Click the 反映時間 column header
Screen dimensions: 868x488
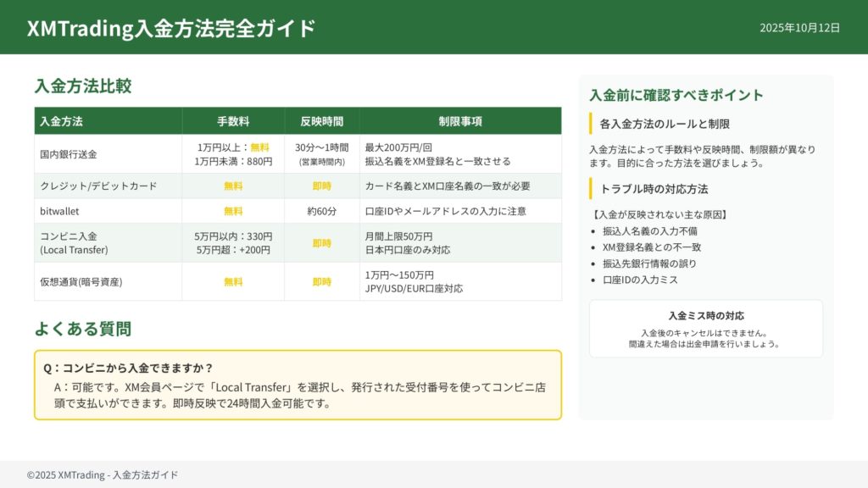tap(321, 121)
